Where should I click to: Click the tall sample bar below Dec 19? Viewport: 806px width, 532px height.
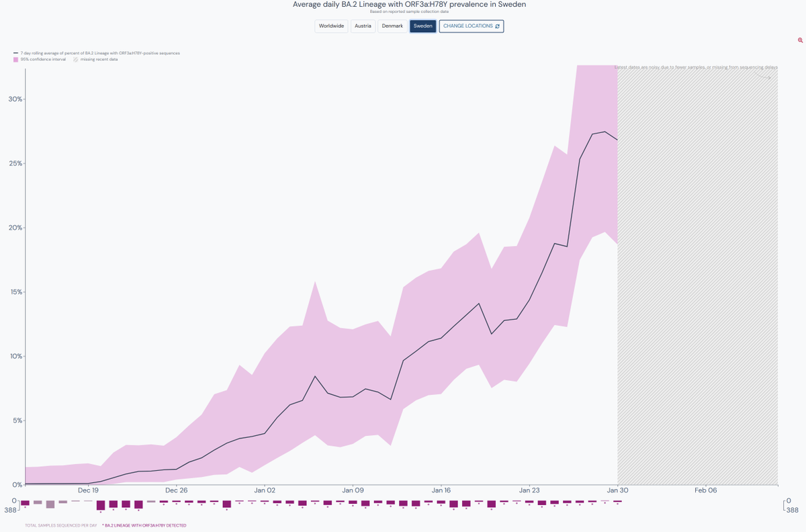(101, 505)
